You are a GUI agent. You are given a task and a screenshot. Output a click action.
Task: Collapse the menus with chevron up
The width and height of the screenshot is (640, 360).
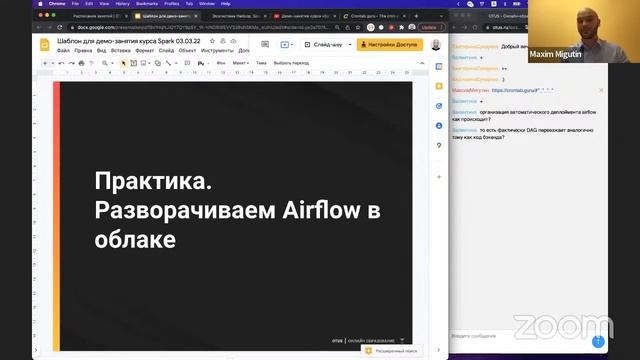[x=422, y=63]
